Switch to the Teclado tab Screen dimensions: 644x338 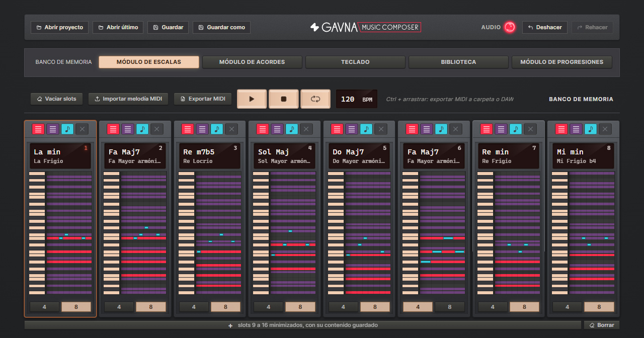355,62
